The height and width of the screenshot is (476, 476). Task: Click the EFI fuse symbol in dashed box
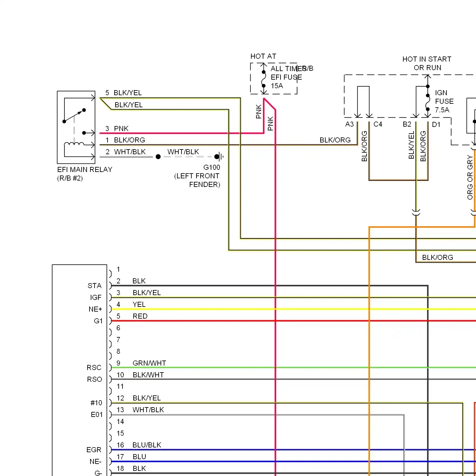coord(264,79)
